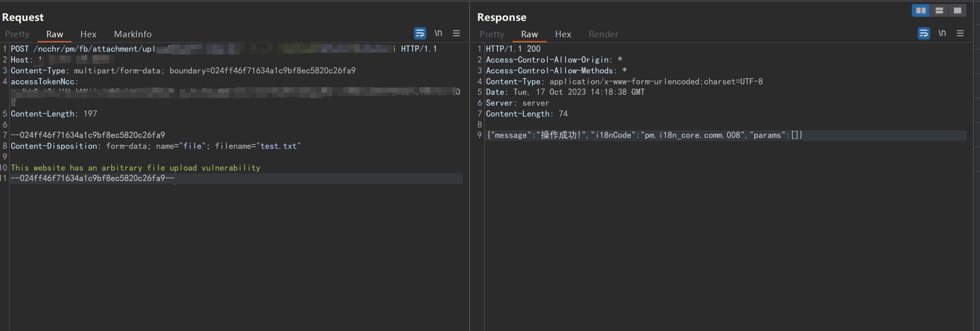Click the JSON message body in Response
Screen dimensions: 980x331
pyautogui.click(x=645, y=135)
